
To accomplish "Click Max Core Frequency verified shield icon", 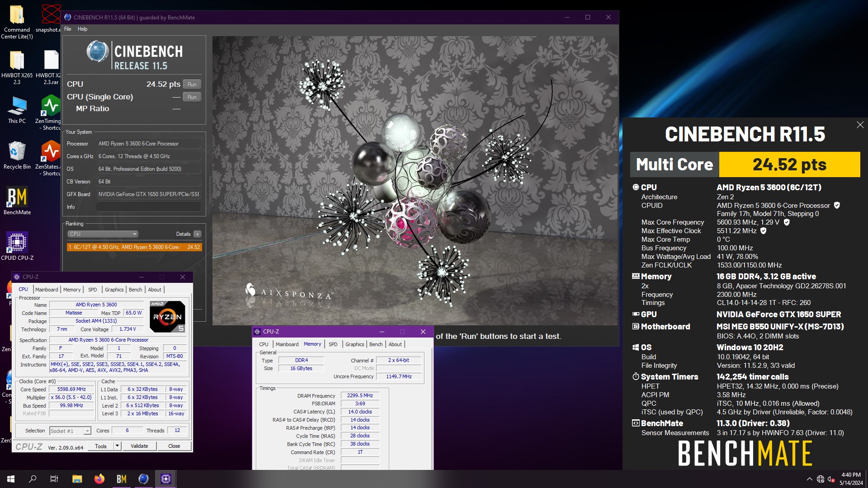I will tap(787, 222).
